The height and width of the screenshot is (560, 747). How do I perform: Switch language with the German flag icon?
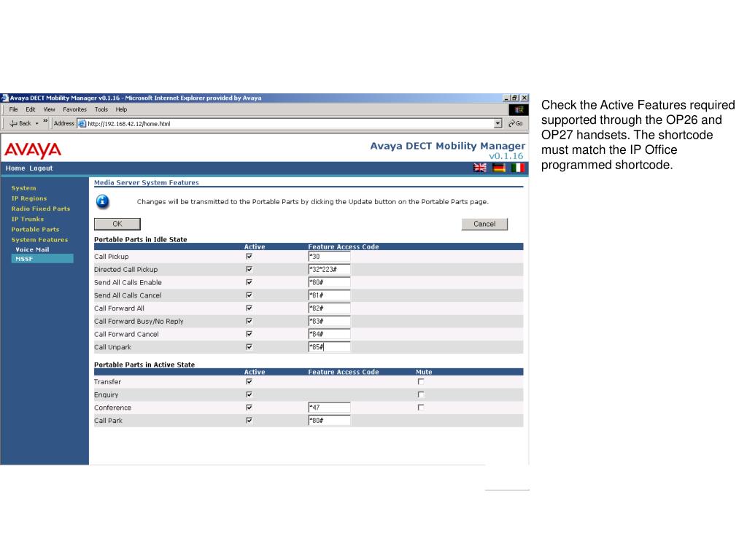point(499,168)
